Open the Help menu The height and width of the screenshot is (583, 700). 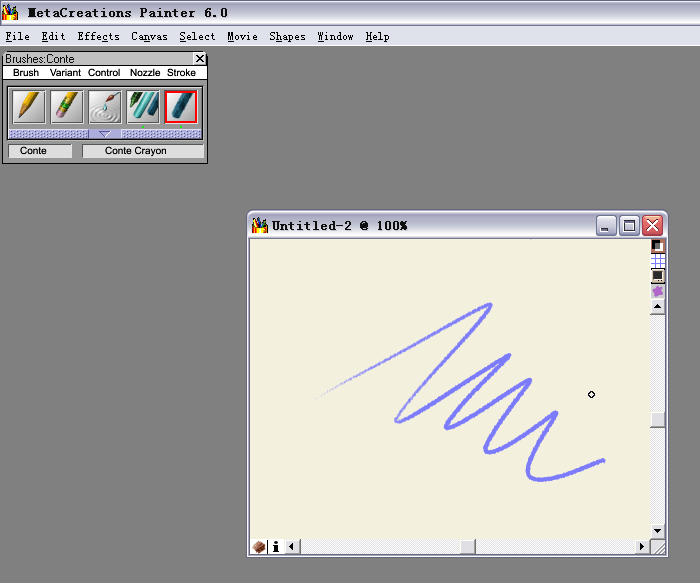(x=377, y=37)
